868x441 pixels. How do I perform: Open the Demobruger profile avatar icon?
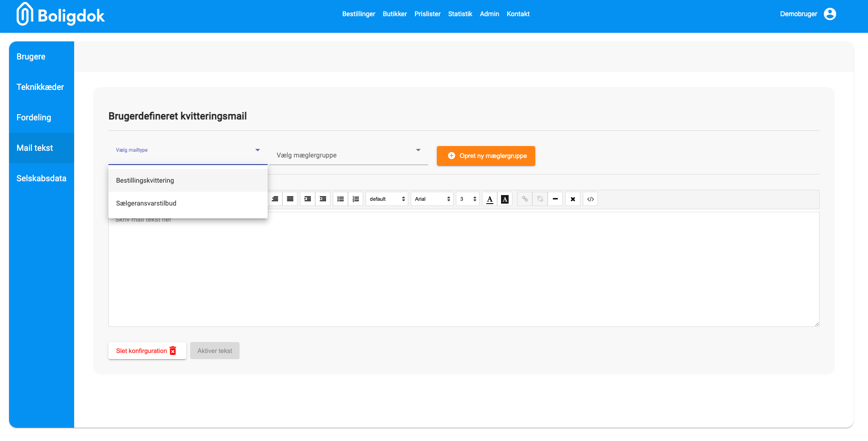point(830,14)
